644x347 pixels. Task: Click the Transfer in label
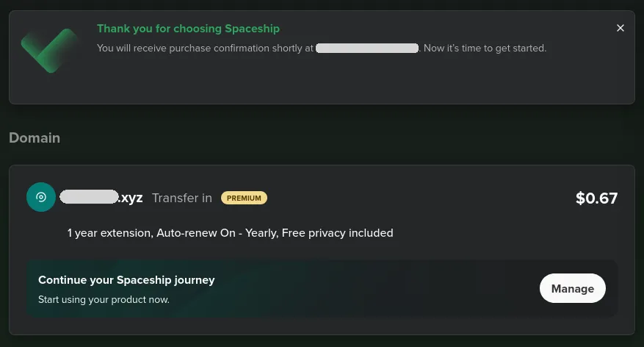[182, 198]
